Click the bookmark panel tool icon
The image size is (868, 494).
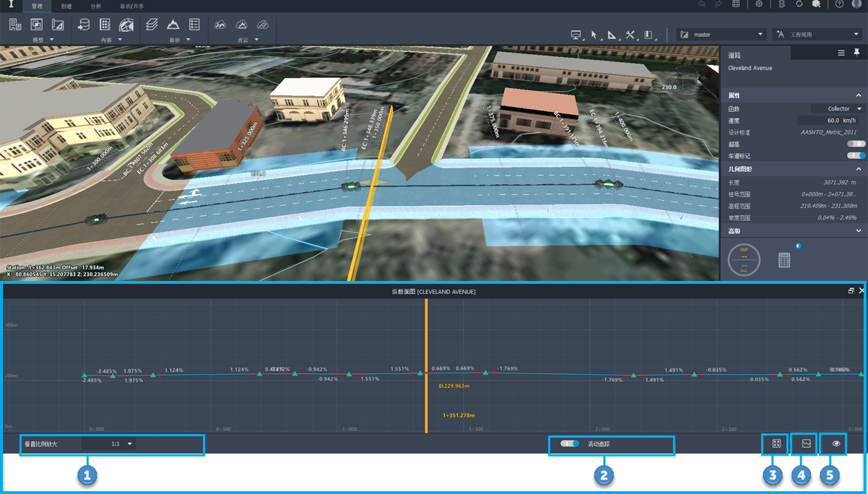pos(649,35)
